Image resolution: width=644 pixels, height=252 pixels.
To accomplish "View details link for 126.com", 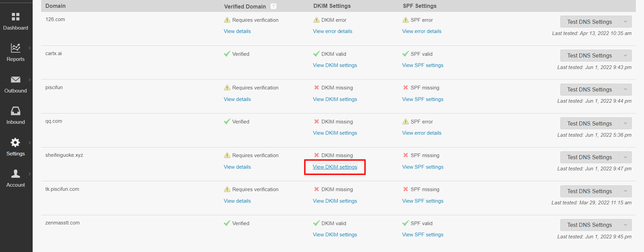I will [237, 31].
